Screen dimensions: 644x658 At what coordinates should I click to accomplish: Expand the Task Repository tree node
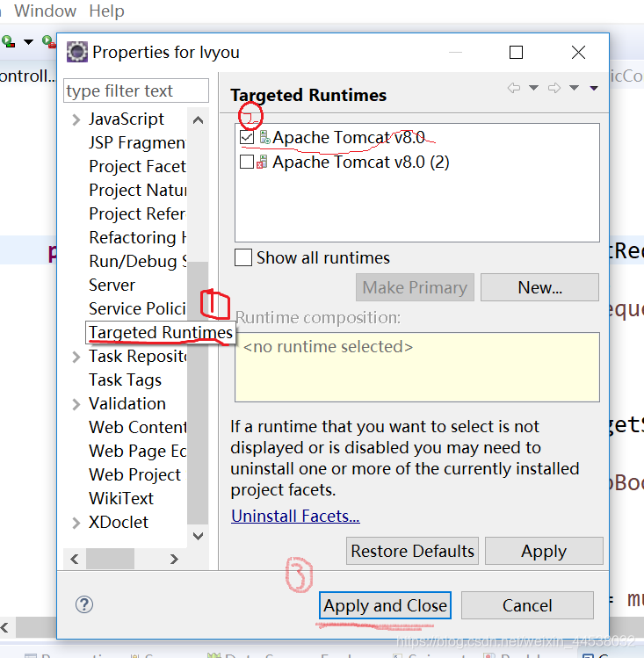click(76, 357)
